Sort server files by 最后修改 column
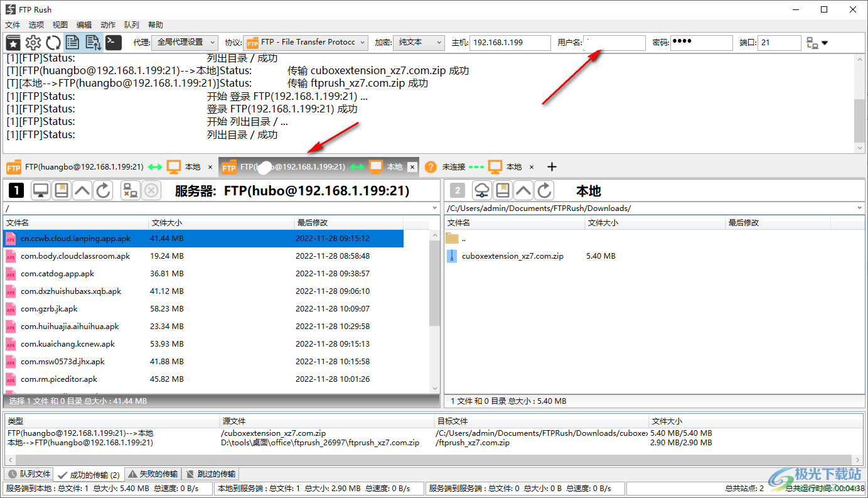 [349, 222]
